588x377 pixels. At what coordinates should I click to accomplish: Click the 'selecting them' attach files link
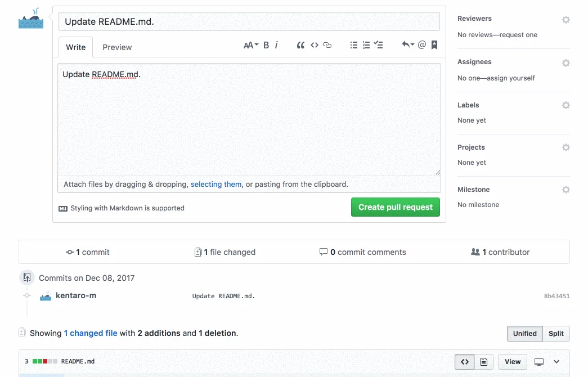point(216,184)
